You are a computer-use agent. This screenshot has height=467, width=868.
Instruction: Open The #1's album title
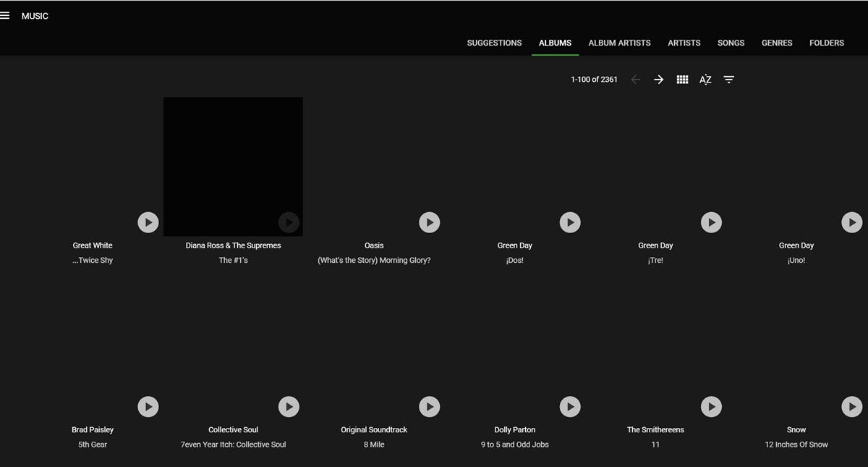point(233,260)
